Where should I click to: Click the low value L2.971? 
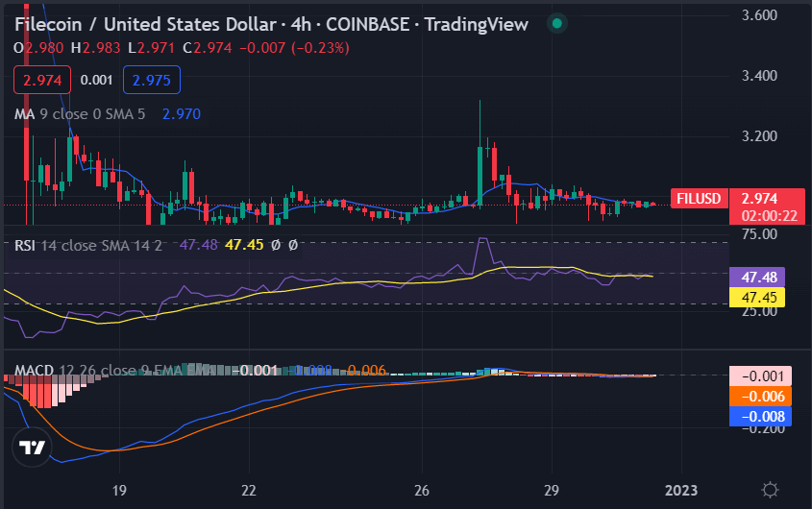pos(151,48)
